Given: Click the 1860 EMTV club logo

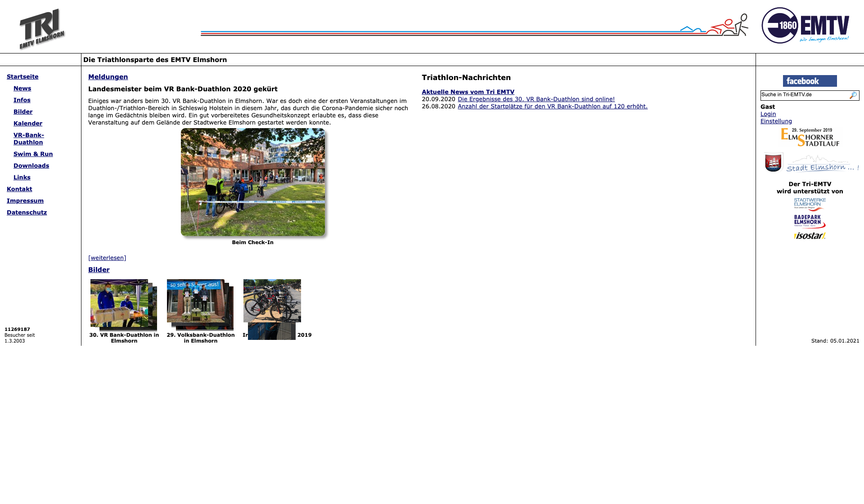Looking at the screenshot, I should pyautogui.click(x=805, y=26).
